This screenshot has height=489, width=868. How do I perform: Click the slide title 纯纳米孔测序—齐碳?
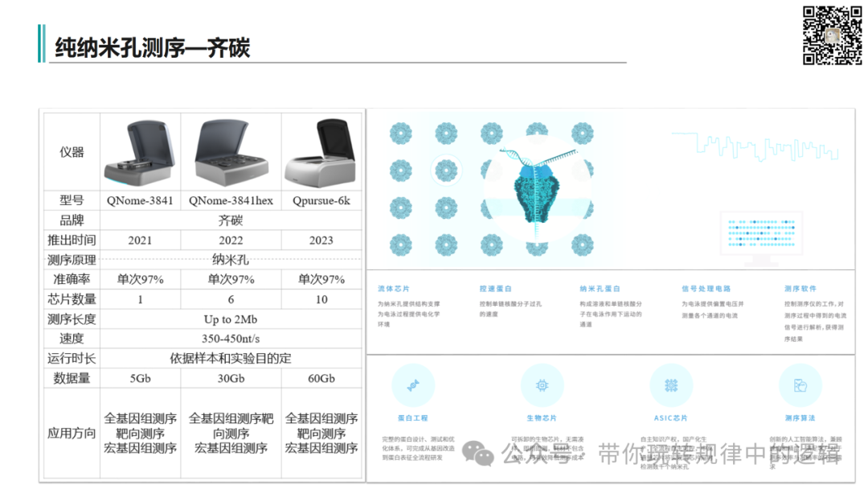point(152,47)
